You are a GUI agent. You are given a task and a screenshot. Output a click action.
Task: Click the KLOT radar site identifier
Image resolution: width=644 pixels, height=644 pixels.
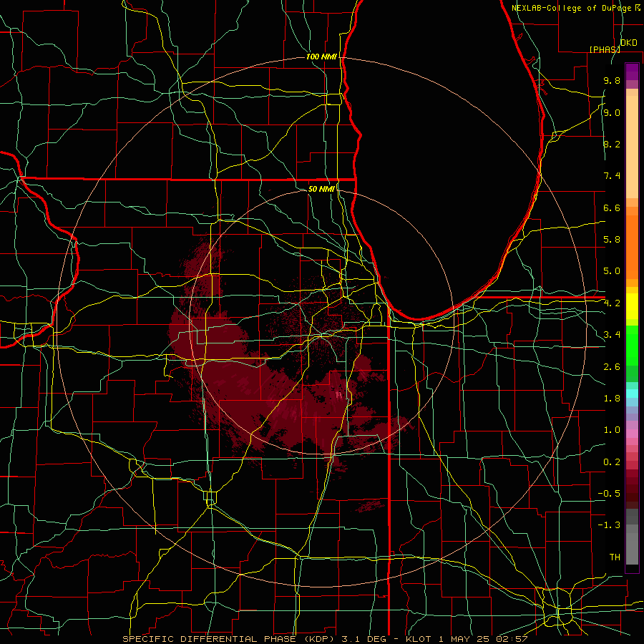[418, 639]
